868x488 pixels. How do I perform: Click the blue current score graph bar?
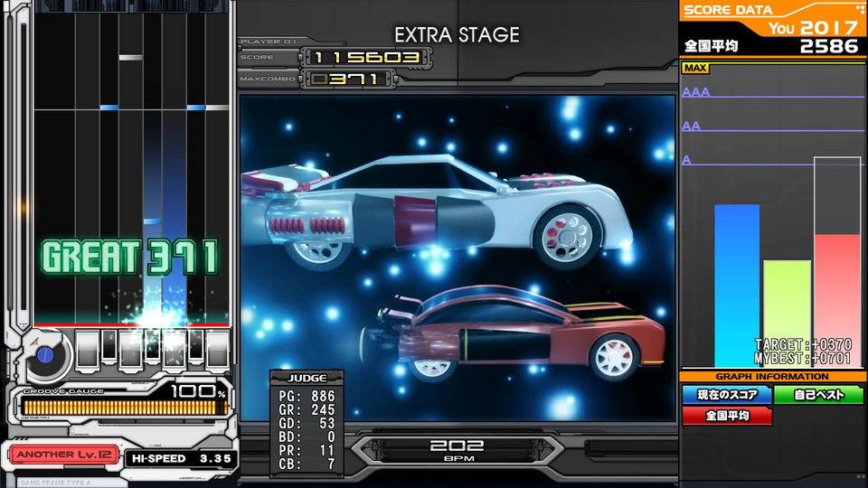pos(737,286)
